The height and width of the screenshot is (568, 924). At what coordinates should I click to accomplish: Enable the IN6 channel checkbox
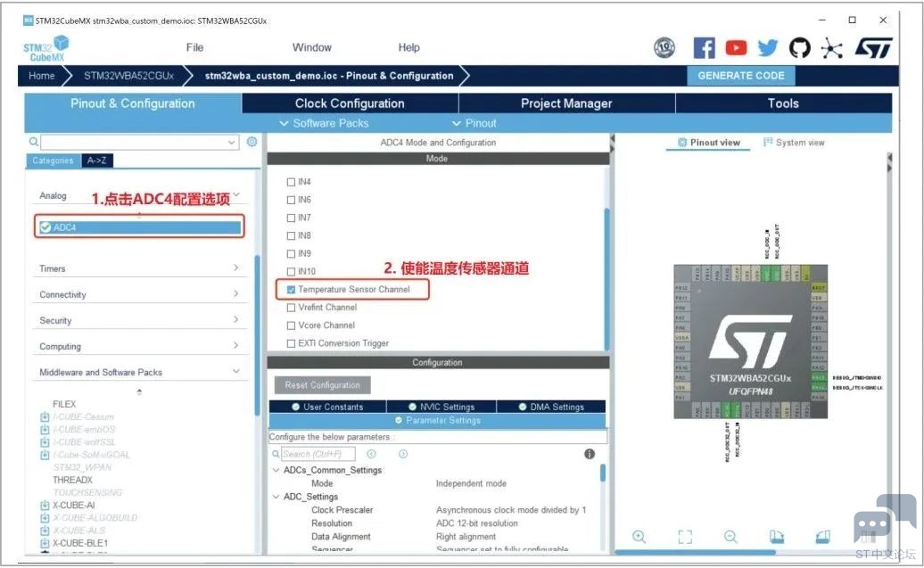click(x=291, y=200)
